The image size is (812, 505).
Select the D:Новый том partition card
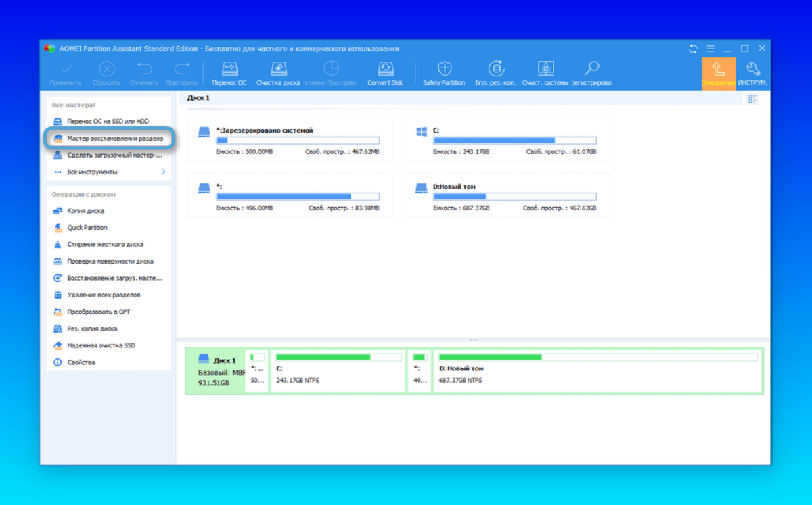(507, 195)
